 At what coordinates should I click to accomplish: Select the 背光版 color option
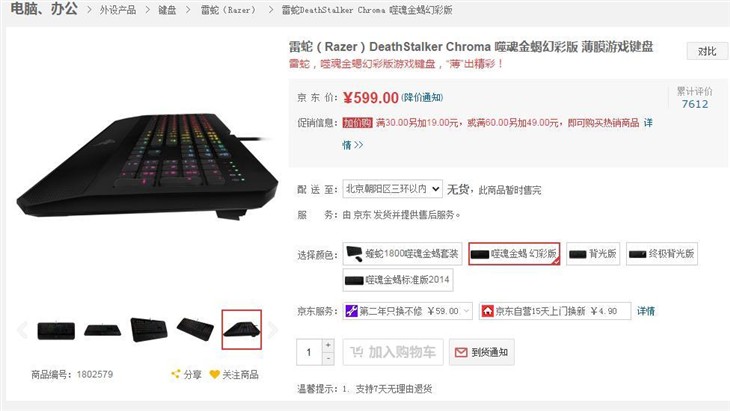pyautogui.click(x=593, y=254)
